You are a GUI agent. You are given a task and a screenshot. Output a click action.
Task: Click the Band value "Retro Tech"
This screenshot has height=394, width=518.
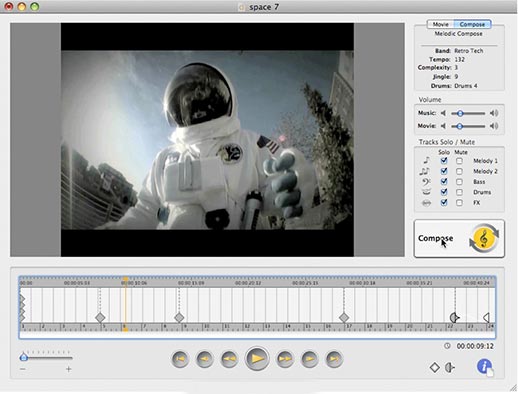click(x=468, y=51)
